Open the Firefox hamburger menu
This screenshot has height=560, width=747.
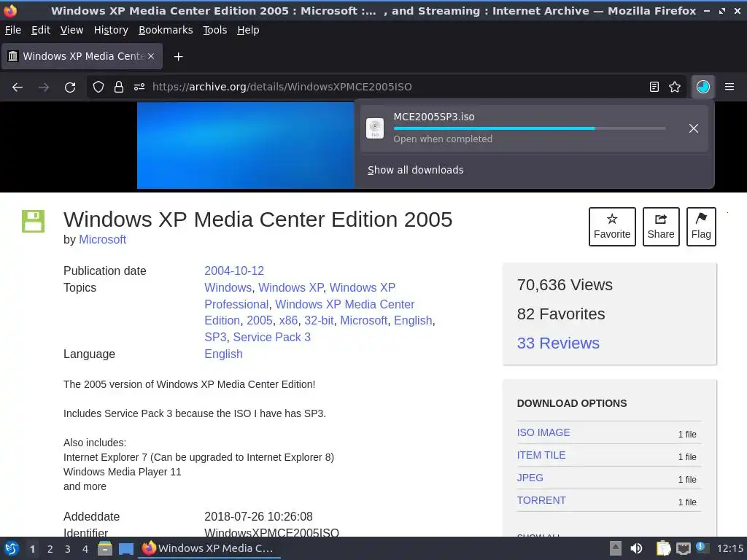pyautogui.click(x=729, y=87)
